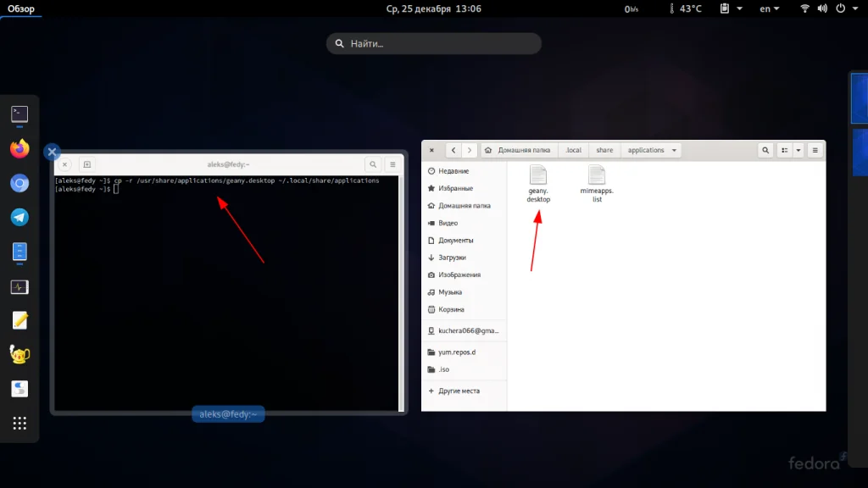Open Недавние in the sidebar
Viewport: 868px width, 488px height.
pos(464,171)
